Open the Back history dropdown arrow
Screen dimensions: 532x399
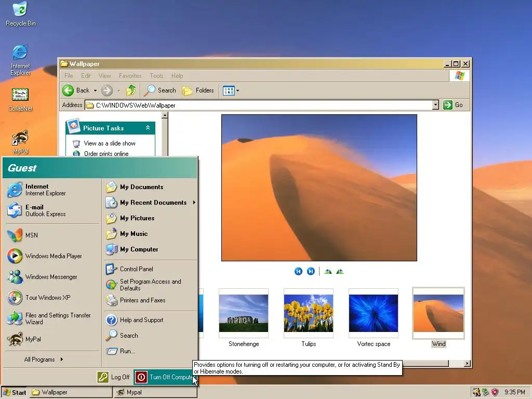click(96, 90)
